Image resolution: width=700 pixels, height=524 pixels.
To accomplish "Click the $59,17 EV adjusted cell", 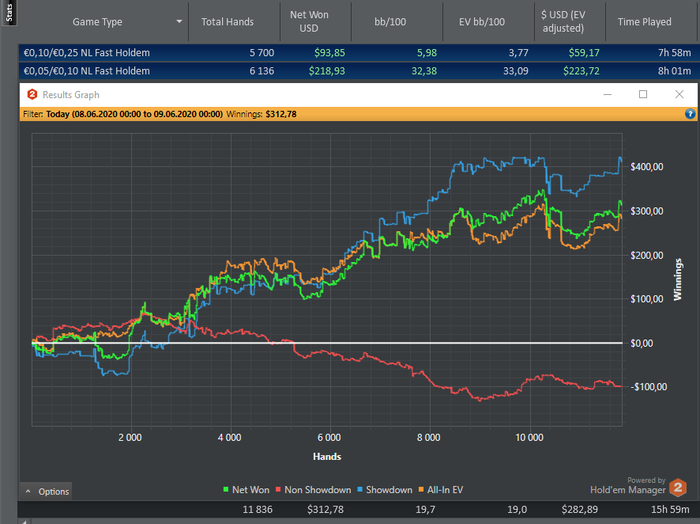I will [x=584, y=53].
